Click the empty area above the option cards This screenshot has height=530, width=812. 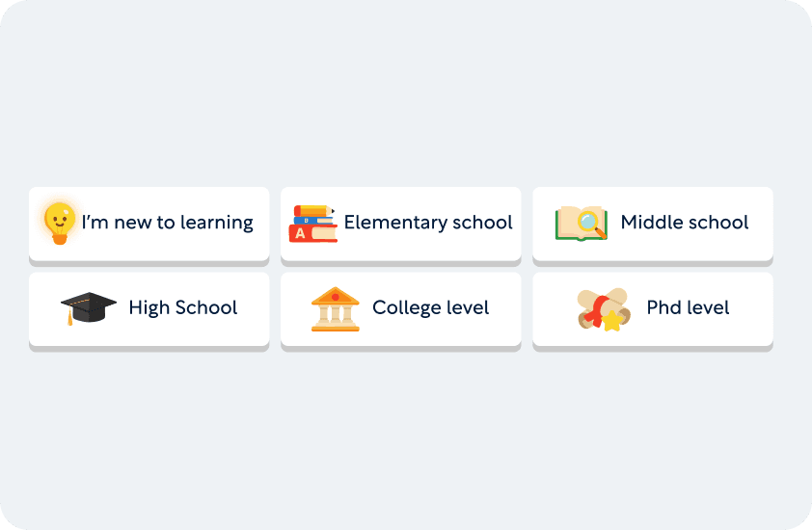coord(405,96)
